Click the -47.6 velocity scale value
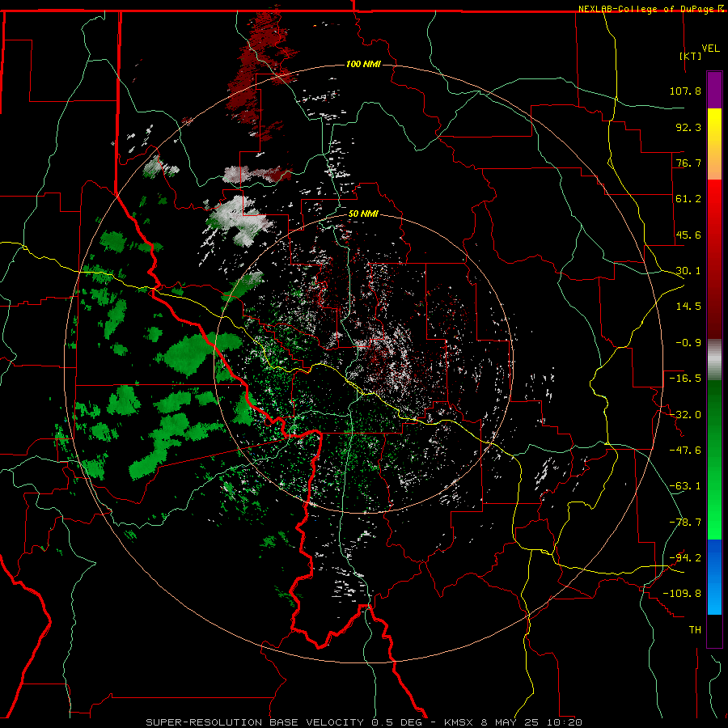 tap(685, 451)
